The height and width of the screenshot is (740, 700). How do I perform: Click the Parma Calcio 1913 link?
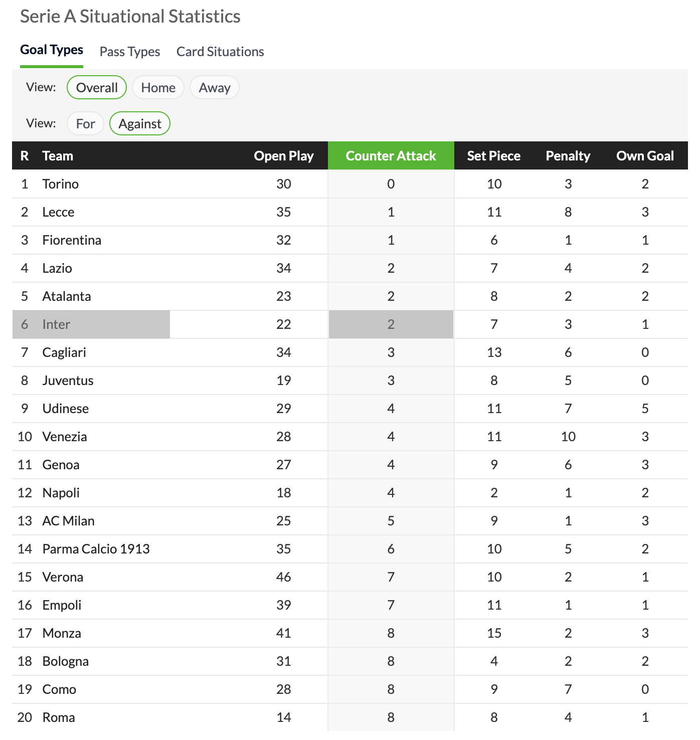point(96,549)
